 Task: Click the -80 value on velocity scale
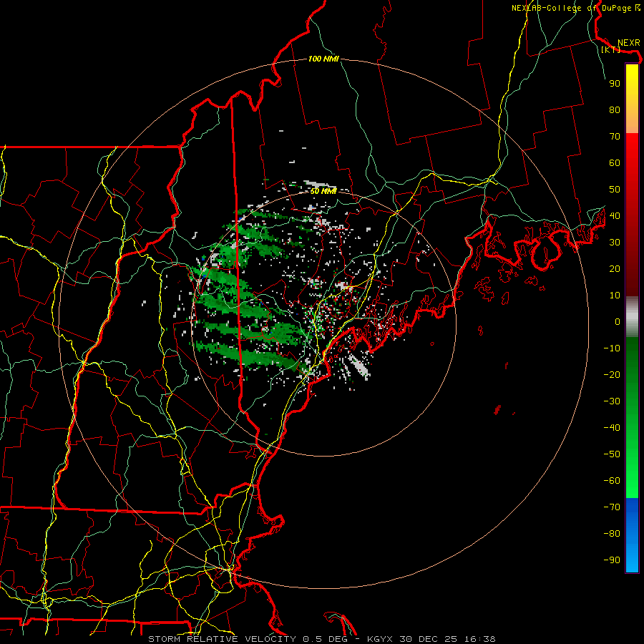point(612,534)
